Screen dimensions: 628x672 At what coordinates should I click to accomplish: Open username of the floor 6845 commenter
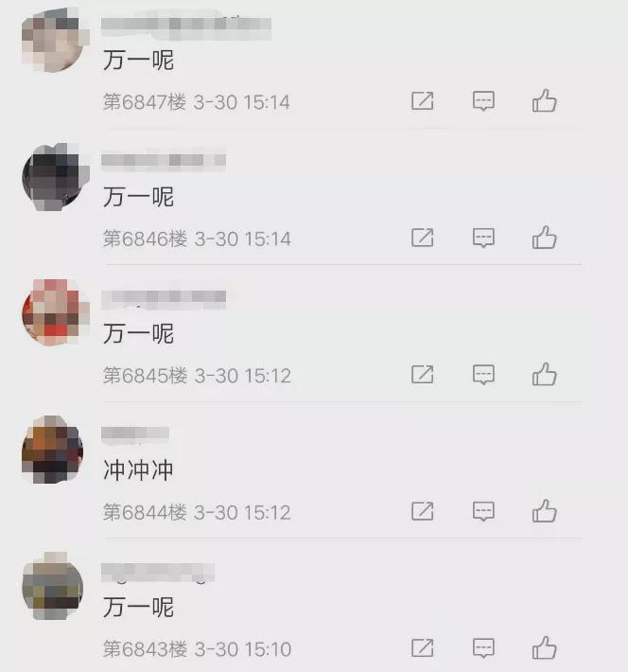pyautogui.click(x=164, y=297)
